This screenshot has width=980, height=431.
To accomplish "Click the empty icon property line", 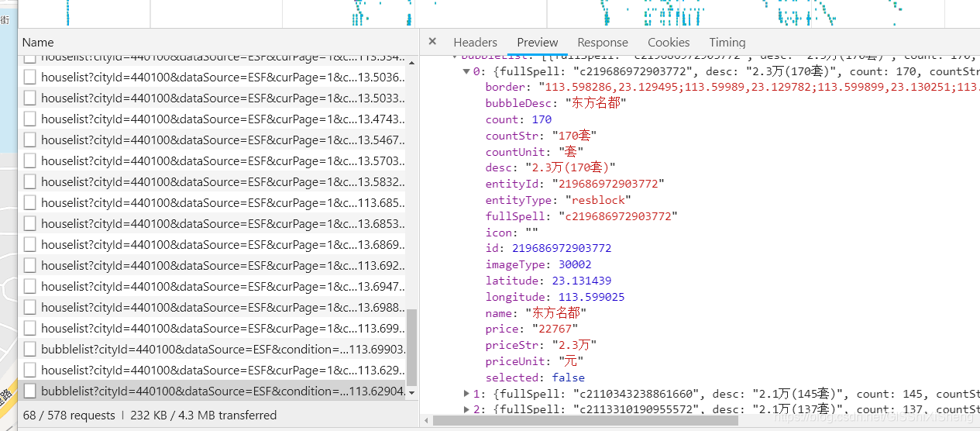I will point(512,233).
